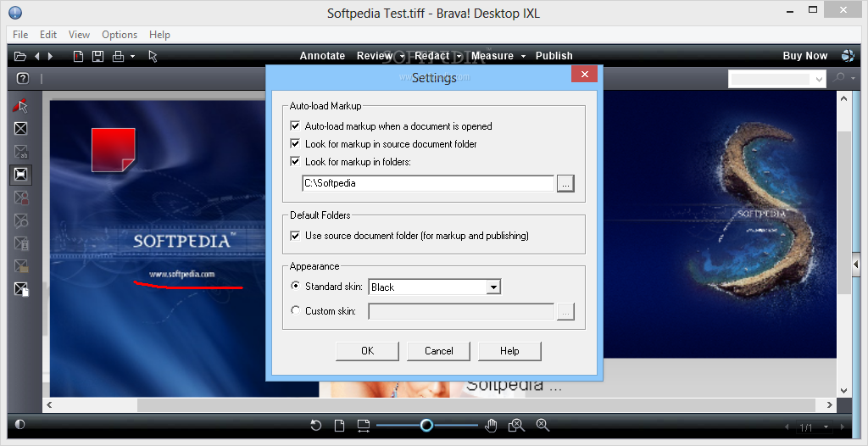Screen dimensions: 868x446
Task: Click the Brava sphere logo icon
Action: tap(848, 55)
